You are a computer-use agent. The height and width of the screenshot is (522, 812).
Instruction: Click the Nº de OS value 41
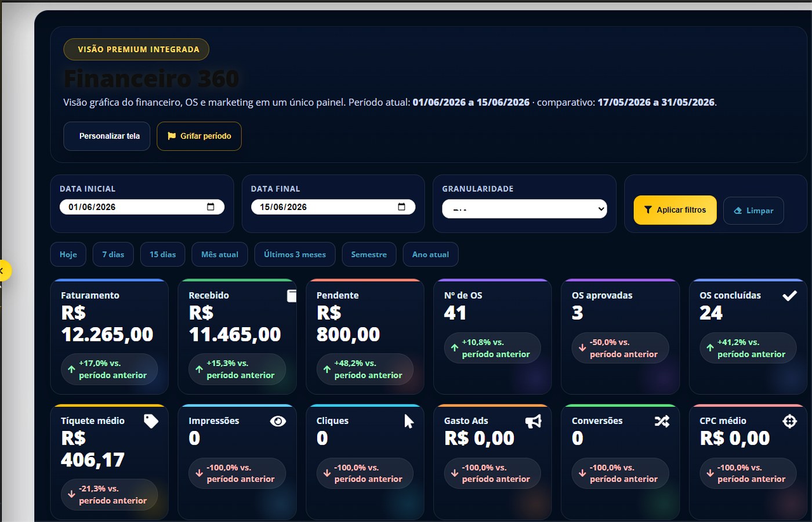(455, 313)
